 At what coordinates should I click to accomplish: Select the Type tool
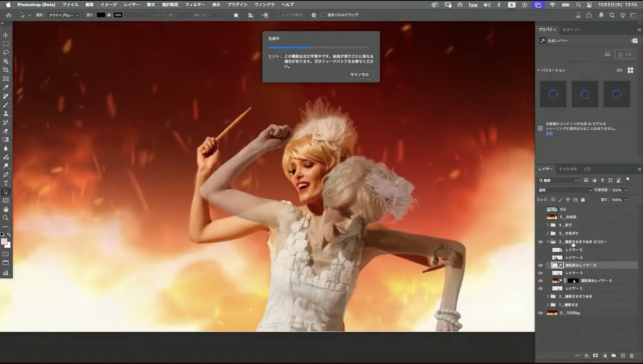point(6,183)
